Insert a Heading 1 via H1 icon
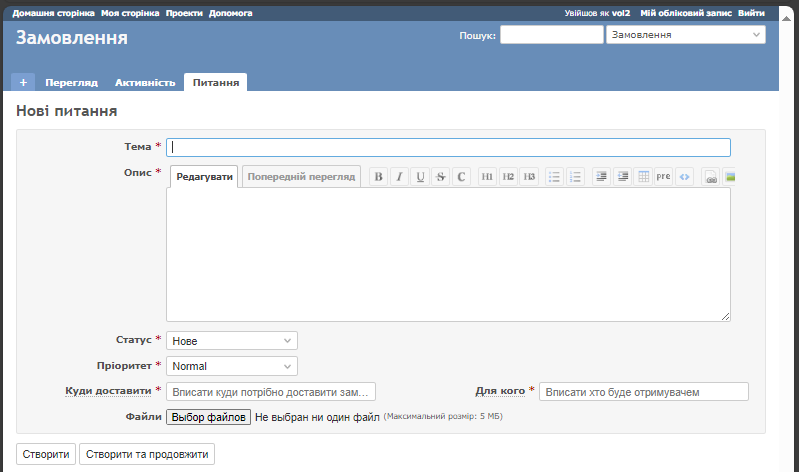This screenshot has width=799, height=472. point(487,177)
